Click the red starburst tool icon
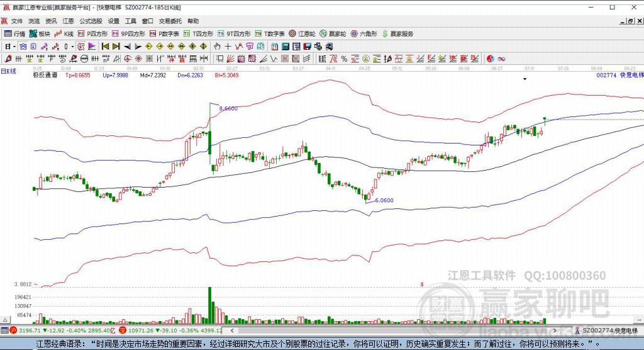Viewport: 644px width, 350px height. 138,59
